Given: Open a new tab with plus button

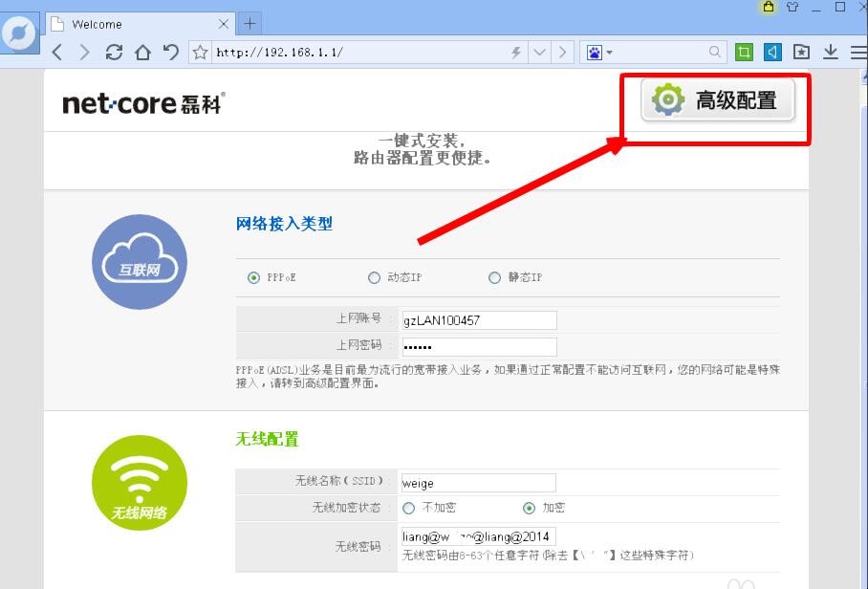Looking at the screenshot, I should (249, 24).
